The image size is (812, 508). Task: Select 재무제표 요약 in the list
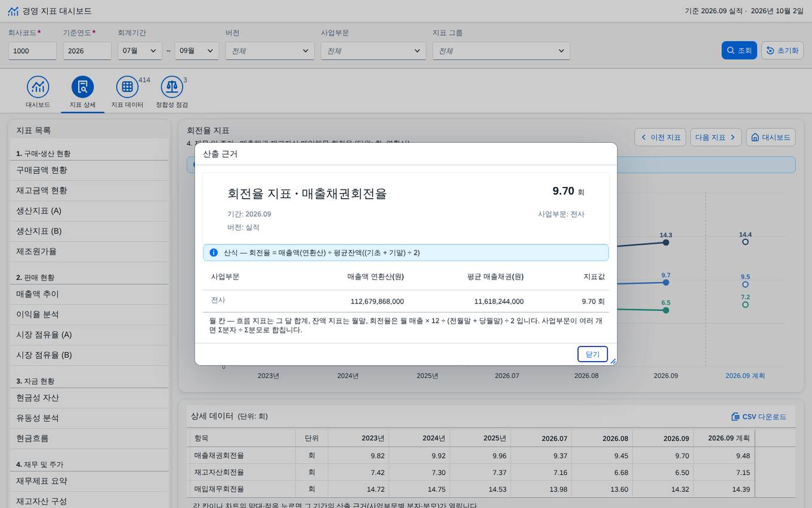[90, 481]
